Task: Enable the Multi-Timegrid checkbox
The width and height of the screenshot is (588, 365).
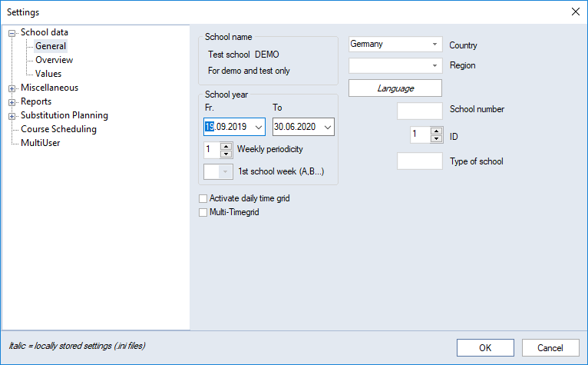Action: click(203, 212)
